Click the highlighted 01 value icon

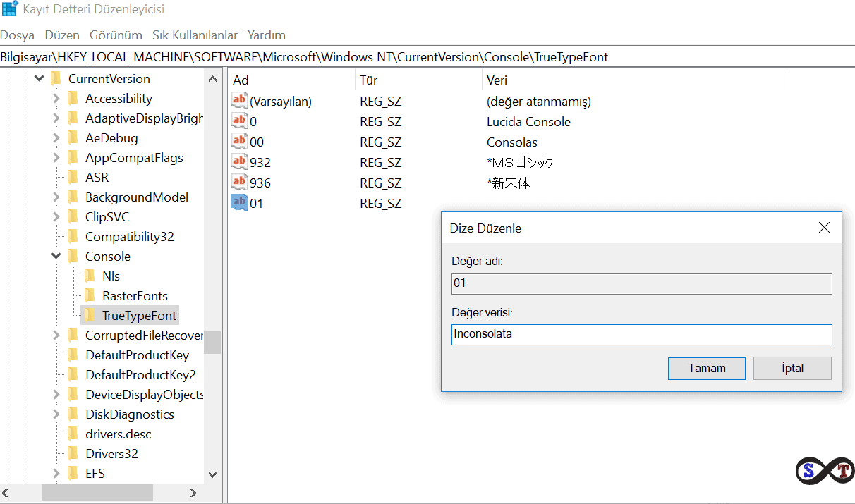click(x=240, y=203)
